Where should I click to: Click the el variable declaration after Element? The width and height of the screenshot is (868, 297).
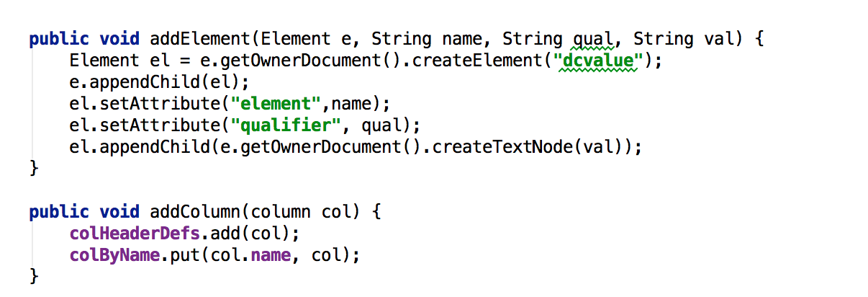[x=161, y=61]
